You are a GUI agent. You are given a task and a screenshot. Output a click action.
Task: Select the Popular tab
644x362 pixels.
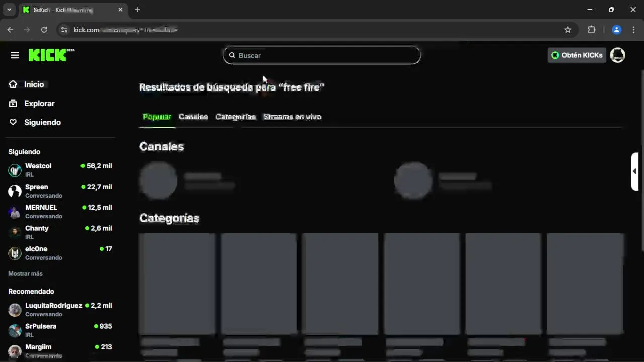point(157,117)
